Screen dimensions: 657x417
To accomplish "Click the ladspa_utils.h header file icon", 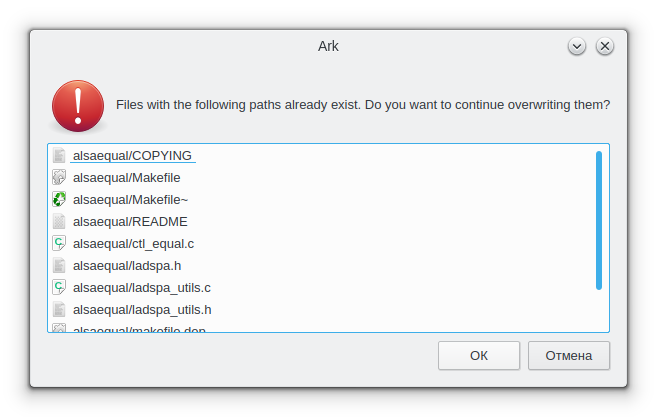I will click(59, 310).
